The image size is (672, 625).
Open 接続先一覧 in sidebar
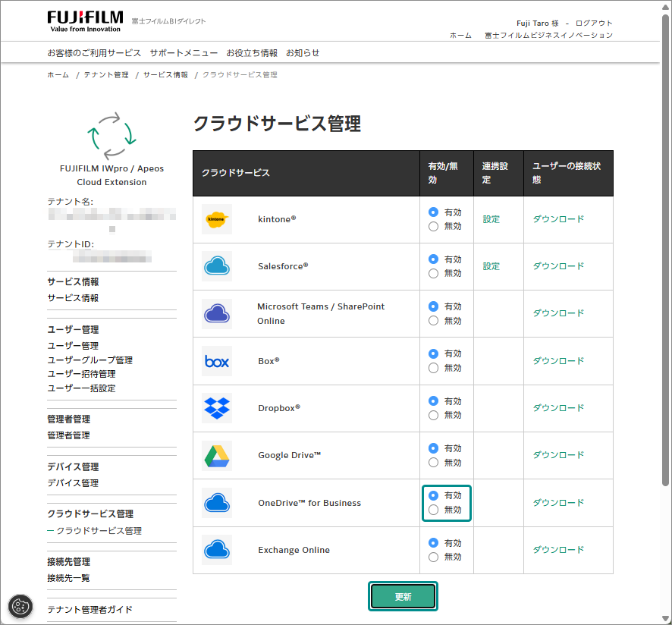(x=68, y=578)
